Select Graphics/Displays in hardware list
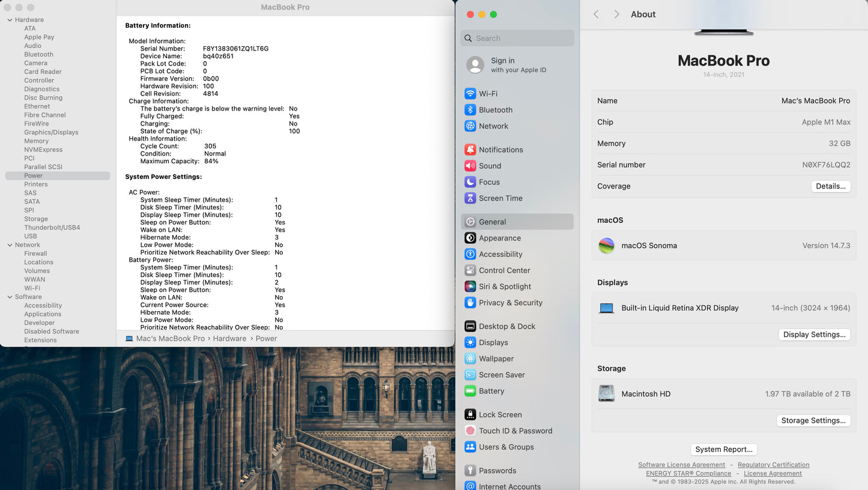The height and width of the screenshot is (490, 868). (x=51, y=132)
